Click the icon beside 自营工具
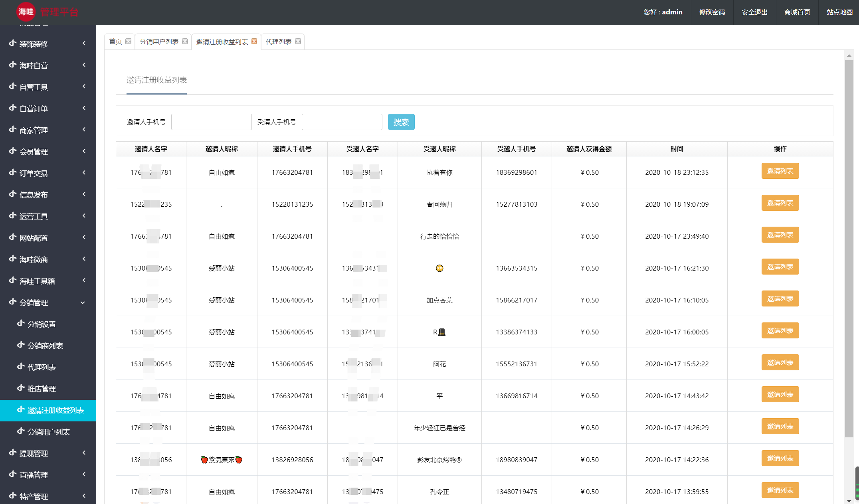Viewport: 859px width, 504px height. (13, 86)
